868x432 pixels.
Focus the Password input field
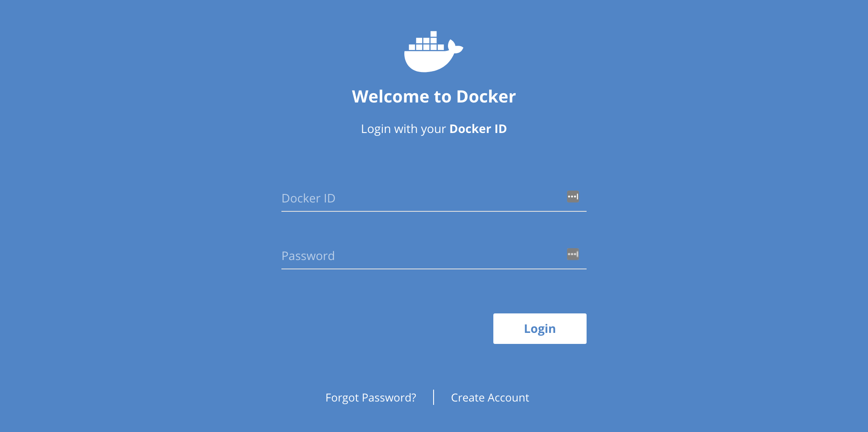coord(424,256)
